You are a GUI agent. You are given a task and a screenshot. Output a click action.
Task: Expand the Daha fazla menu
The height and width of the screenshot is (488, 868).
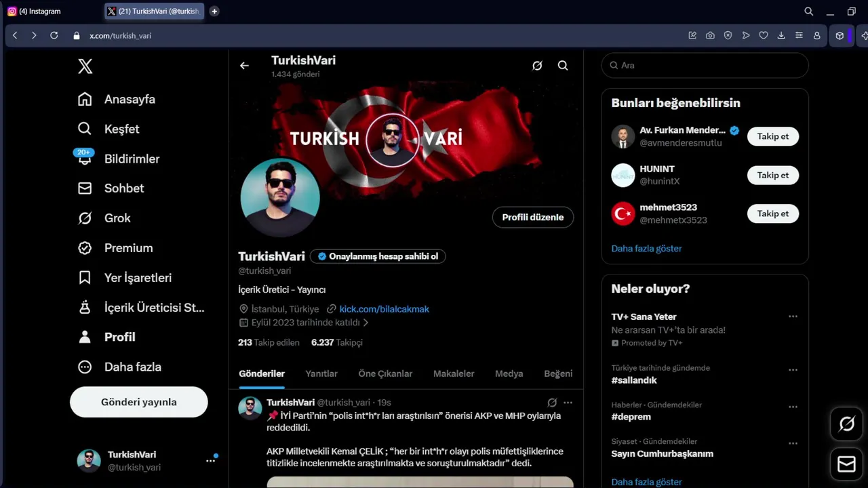(x=119, y=367)
